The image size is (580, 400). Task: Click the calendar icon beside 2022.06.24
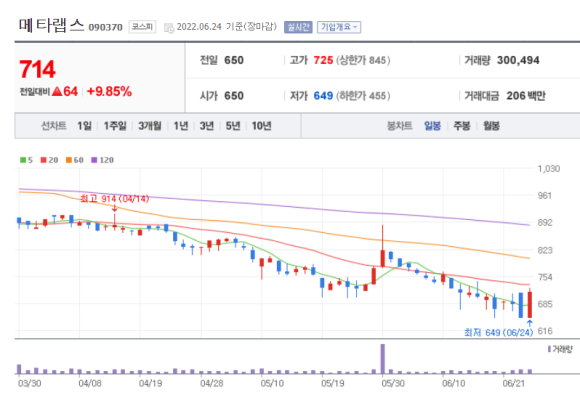[169, 28]
